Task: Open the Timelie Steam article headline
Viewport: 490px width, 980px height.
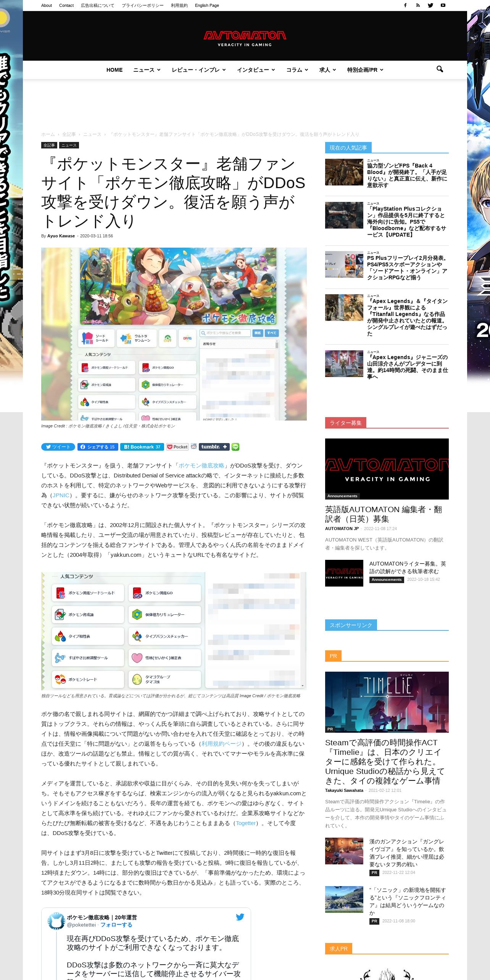Action: pos(385,762)
